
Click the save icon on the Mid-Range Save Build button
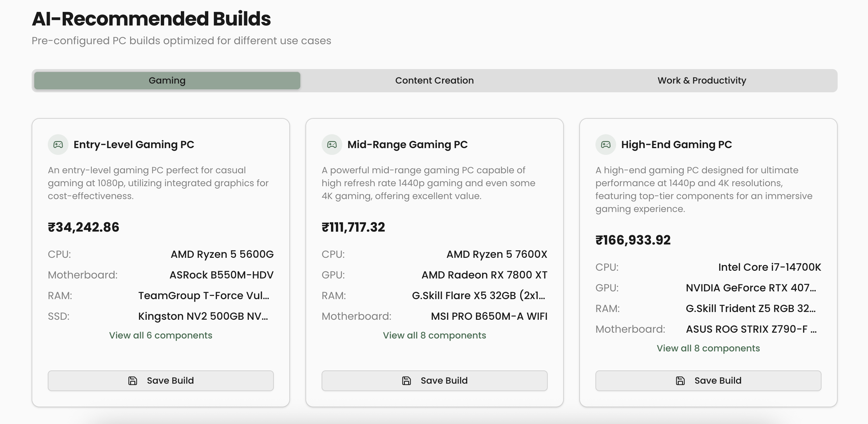click(x=407, y=380)
